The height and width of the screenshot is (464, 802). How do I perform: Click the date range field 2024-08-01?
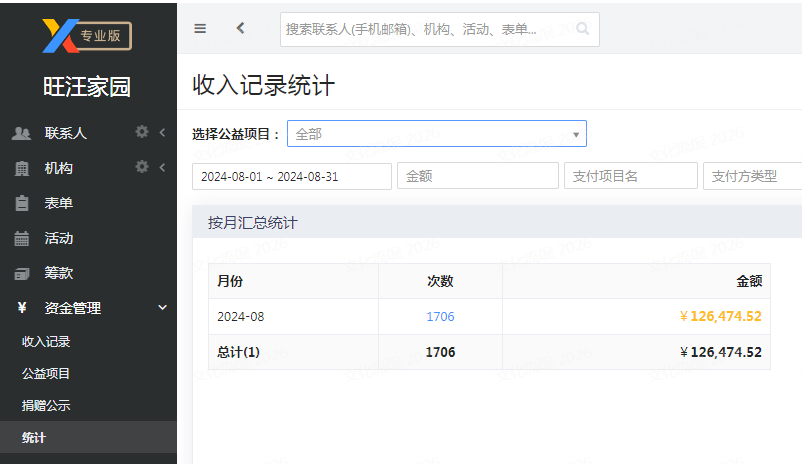coord(292,176)
